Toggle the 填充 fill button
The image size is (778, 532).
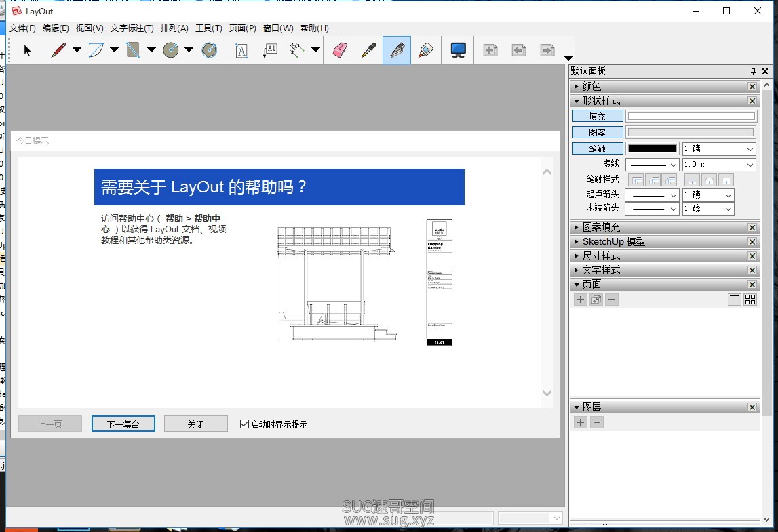(x=598, y=116)
